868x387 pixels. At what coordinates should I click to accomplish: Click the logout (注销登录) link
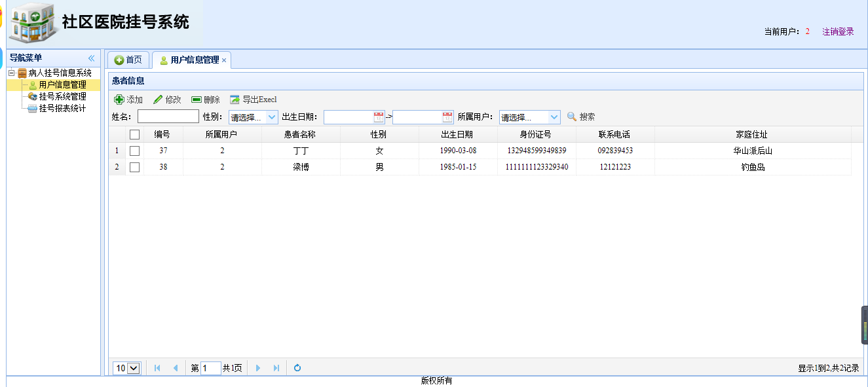click(x=838, y=31)
